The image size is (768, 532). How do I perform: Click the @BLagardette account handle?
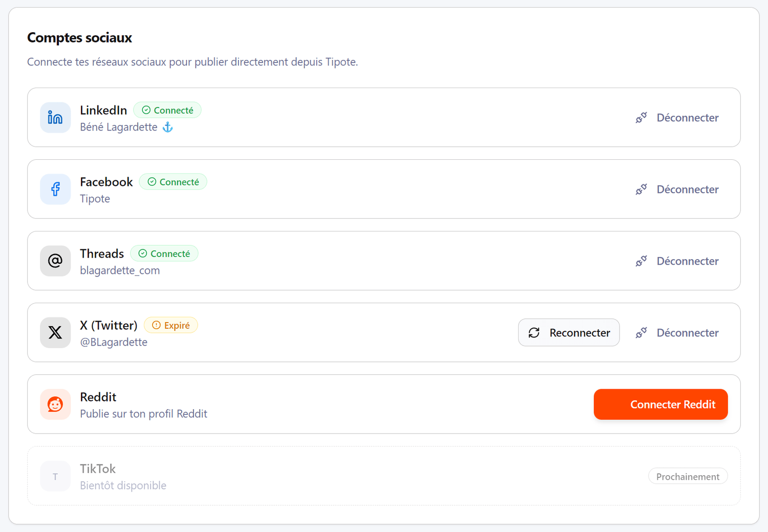(x=114, y=342)
